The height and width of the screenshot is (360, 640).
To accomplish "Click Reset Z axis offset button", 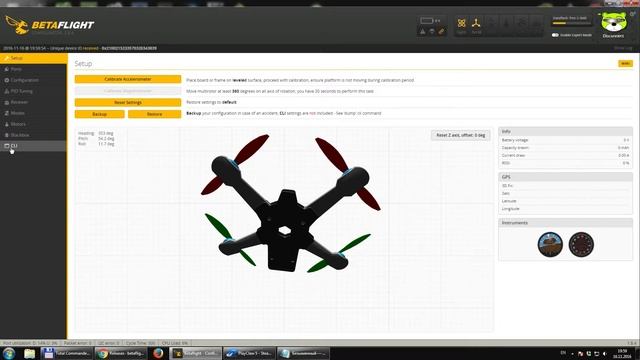I will pyautogui.click(x=461, y=135).
